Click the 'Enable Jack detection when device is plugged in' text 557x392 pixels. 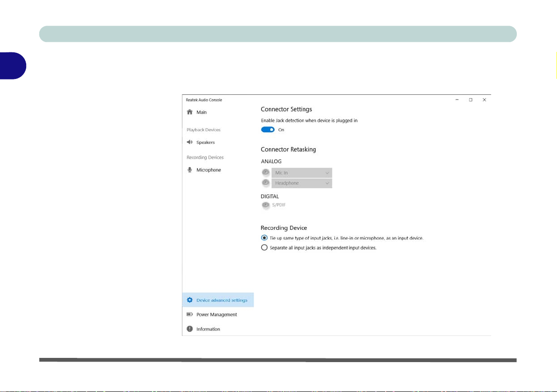click(310, 121)
